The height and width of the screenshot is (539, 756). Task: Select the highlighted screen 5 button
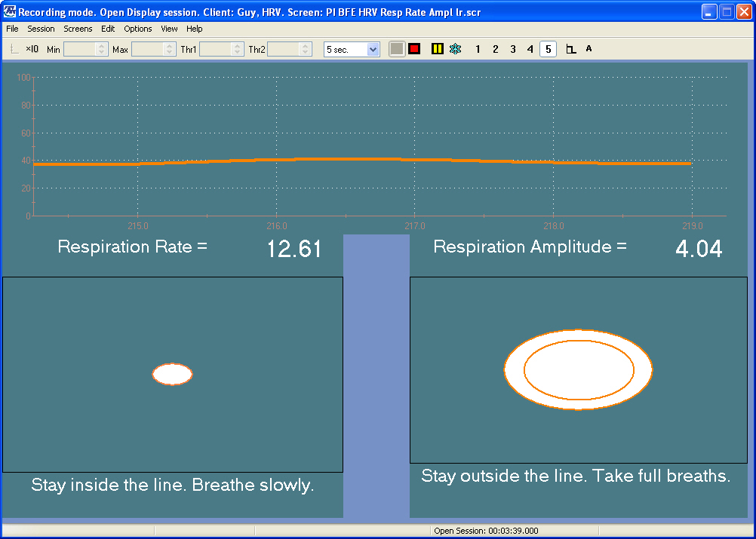point(549,49)
